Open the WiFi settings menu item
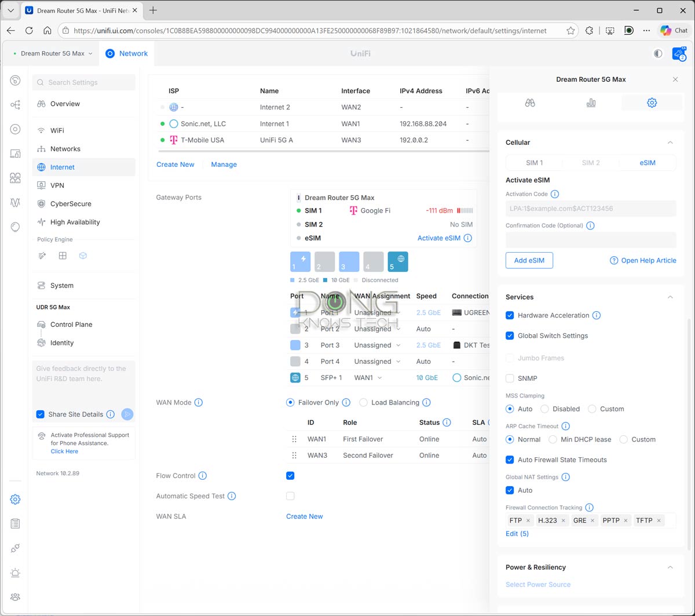The image size is (695, 616). coord(57,130)
